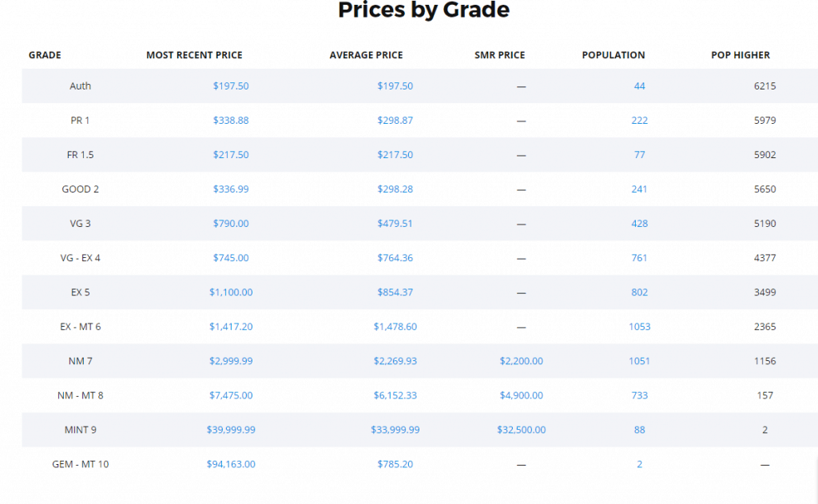Open NM 7 SMR price $2,200.00
818x504 pixels.
click(x=521, y=361)
